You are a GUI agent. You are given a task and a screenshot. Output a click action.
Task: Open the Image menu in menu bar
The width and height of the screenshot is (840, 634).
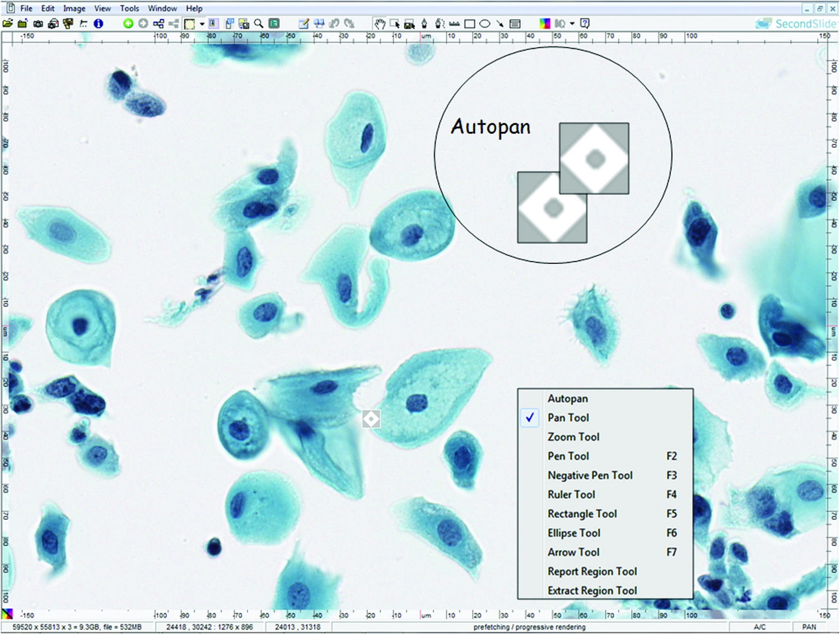(74, 8)
